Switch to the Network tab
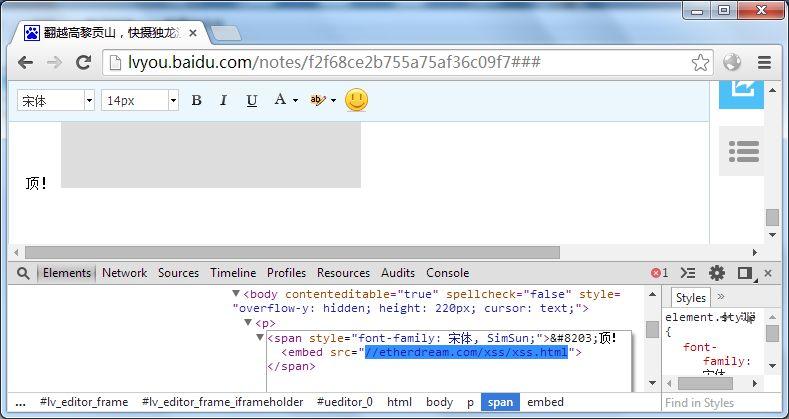The width and height of the screenshot is (789, 419). tap(124, 273)
